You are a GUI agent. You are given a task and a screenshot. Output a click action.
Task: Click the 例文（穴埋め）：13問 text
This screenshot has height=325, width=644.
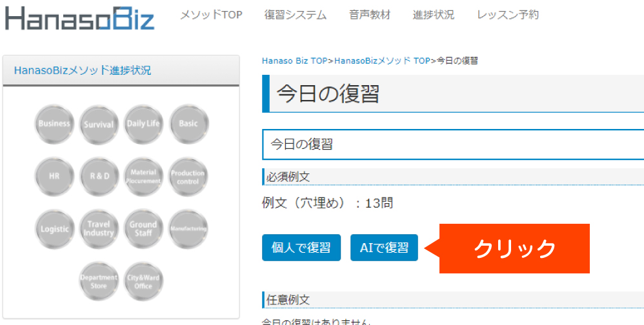point(327,202)
